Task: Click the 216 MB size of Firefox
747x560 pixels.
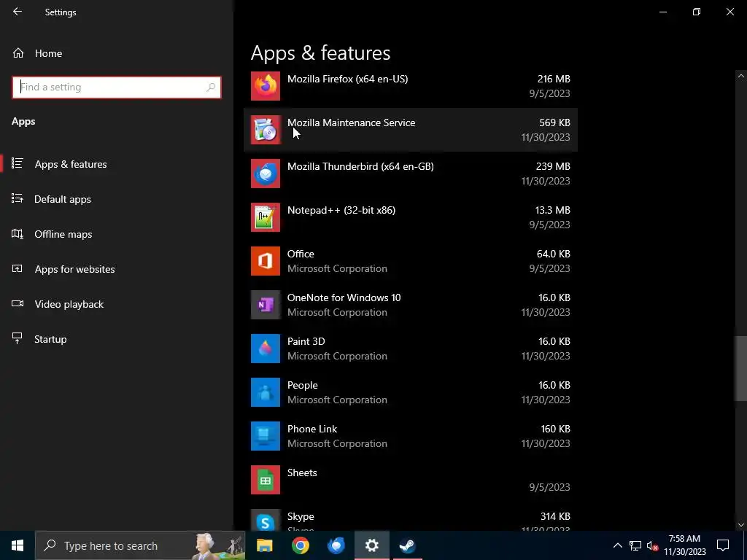Action: 554,79
